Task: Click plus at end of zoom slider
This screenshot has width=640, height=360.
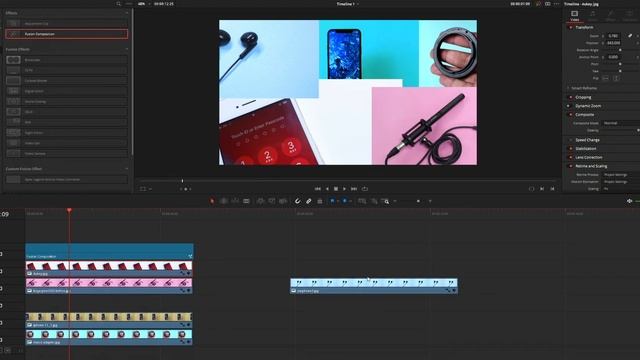Action: 430,201
